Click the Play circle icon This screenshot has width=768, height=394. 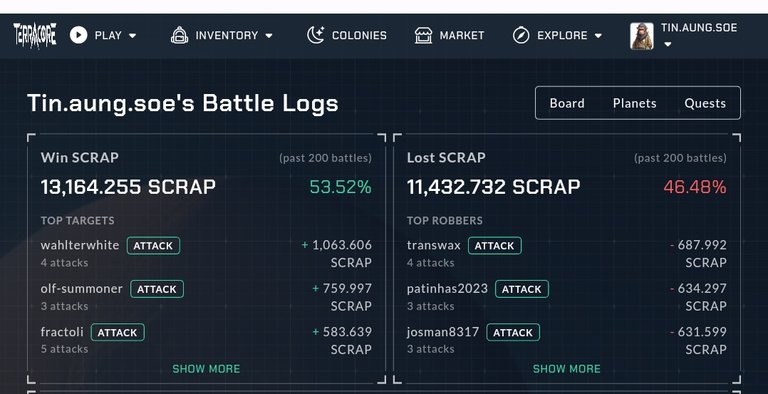(x=78, y=35)
